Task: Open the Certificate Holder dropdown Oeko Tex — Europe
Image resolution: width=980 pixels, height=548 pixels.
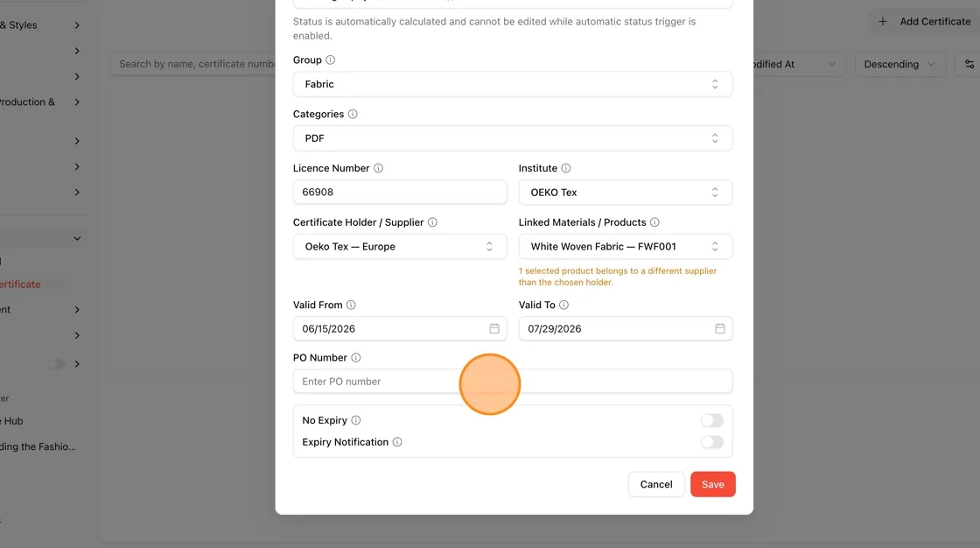Action: [x=400, y=247]
